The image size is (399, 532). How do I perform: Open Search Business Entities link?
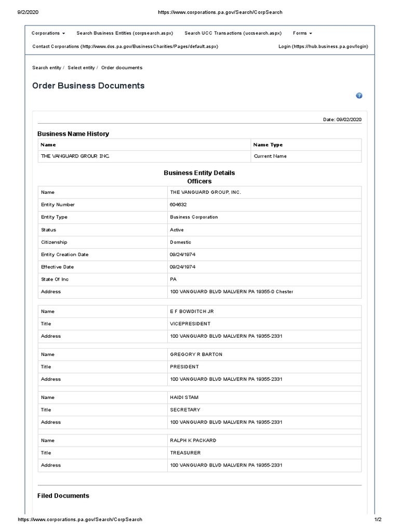click(125, 33)
